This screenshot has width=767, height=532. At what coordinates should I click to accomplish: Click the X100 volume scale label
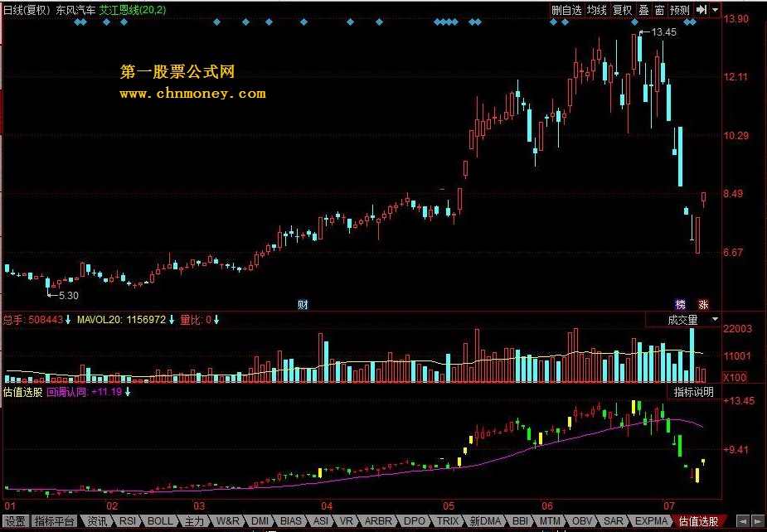[735, 377]
